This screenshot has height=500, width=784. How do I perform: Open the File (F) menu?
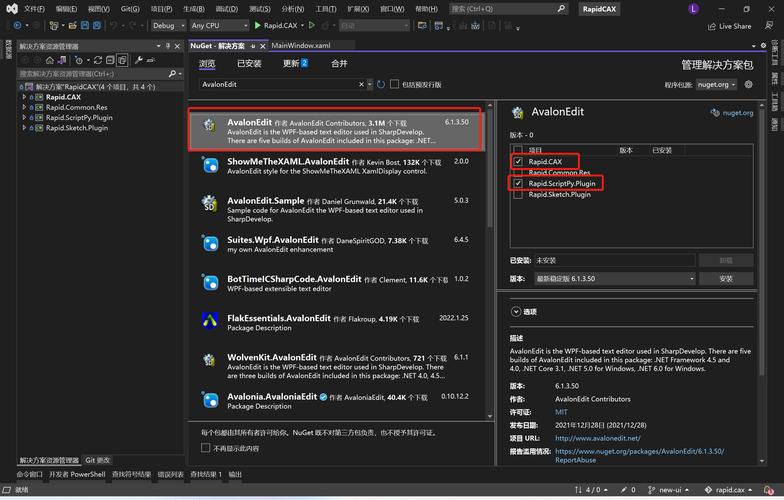tap(34, 9)
